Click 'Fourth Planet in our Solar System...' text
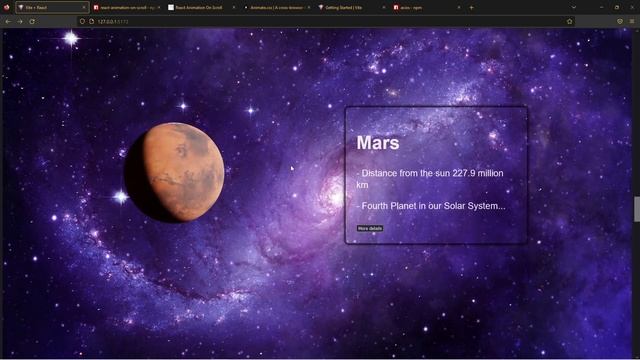The image size is (640, 360). click(x=431, y=206)
